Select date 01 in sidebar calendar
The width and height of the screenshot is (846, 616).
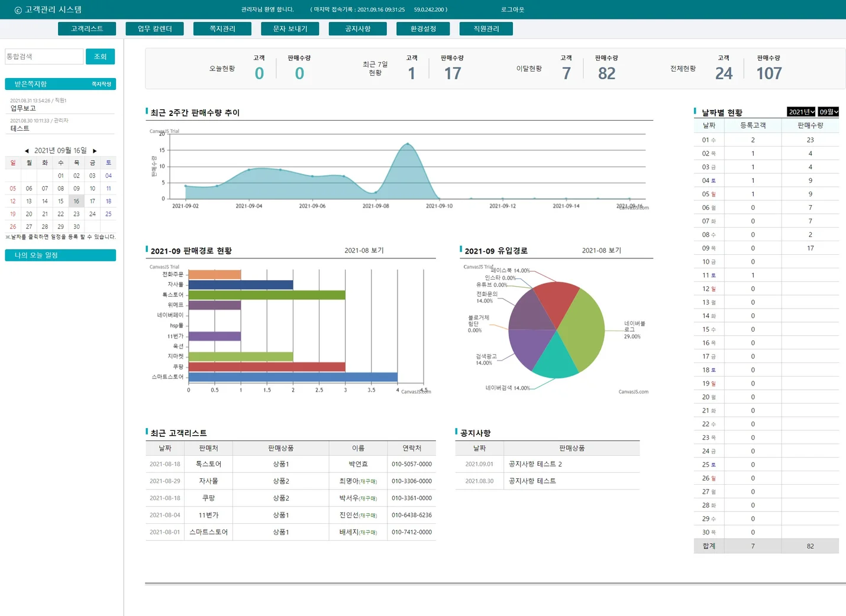coord(60,176)
